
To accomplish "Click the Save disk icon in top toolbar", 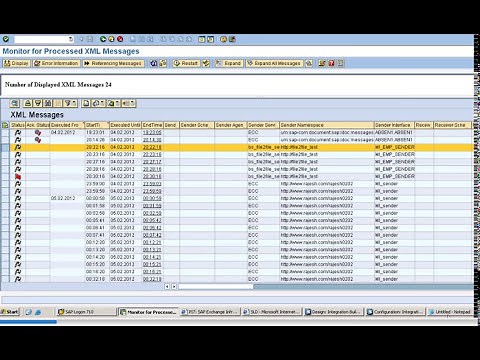I will (x=90, y=39).
